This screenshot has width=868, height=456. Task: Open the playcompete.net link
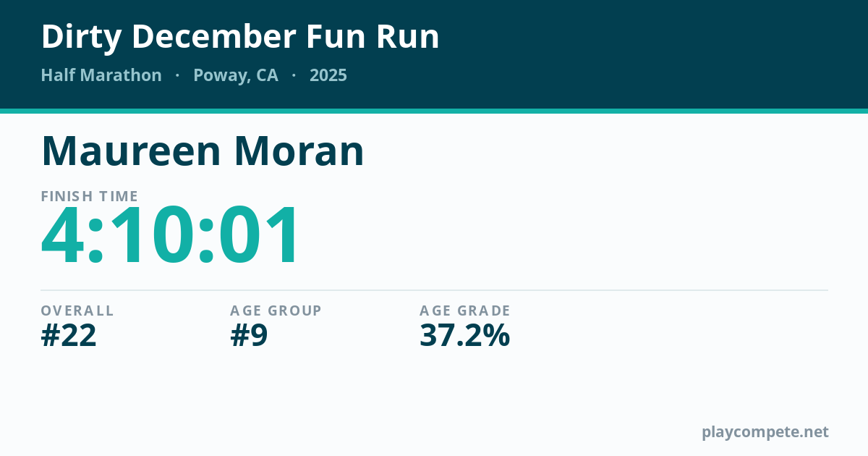765,432
